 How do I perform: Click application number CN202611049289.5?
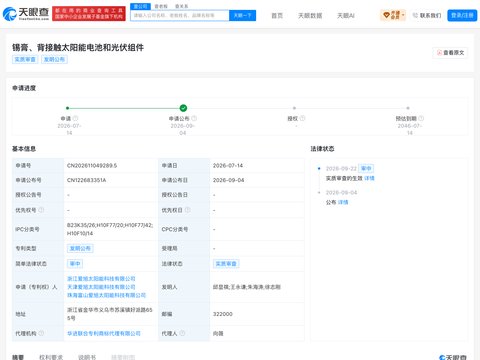click(92, 165)
